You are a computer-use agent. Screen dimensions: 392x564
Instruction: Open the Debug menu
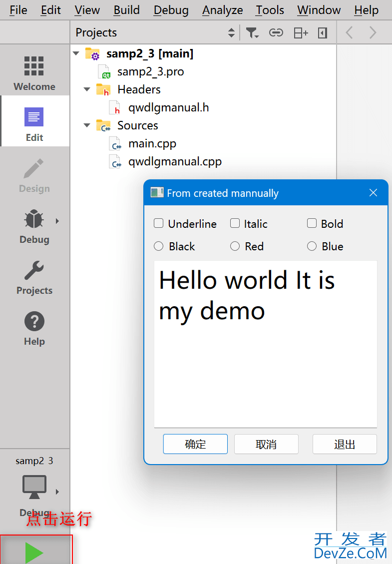click(x=171, y=10)
